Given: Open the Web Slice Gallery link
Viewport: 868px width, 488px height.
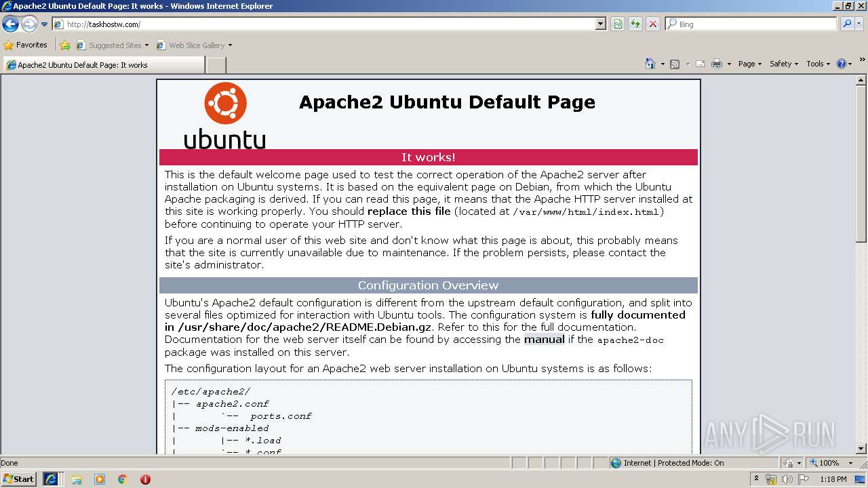Looking at the screenshot, I should click(x=194, y=45).
